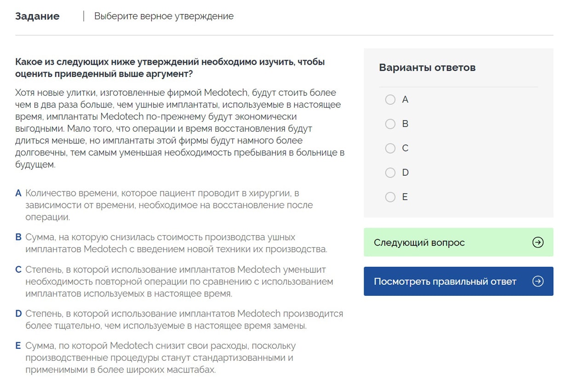Select radio button C in Варианты ответов
The image size is (568, 392).
[x=390, y=148]
